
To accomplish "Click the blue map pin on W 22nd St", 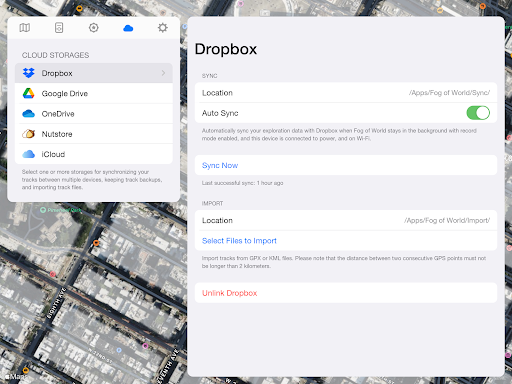I will [x=119, y=350].
